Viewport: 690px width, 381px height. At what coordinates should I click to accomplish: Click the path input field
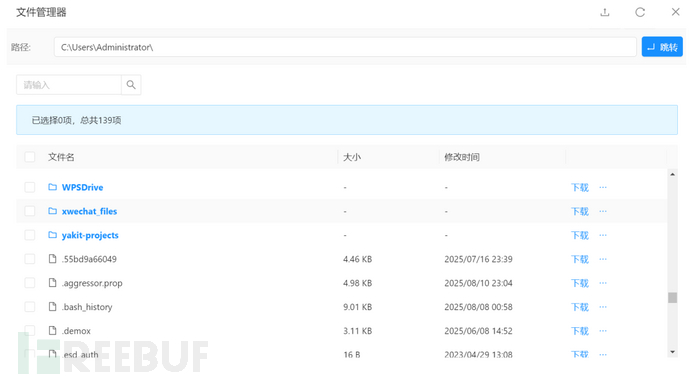click(x=345, y=47)
